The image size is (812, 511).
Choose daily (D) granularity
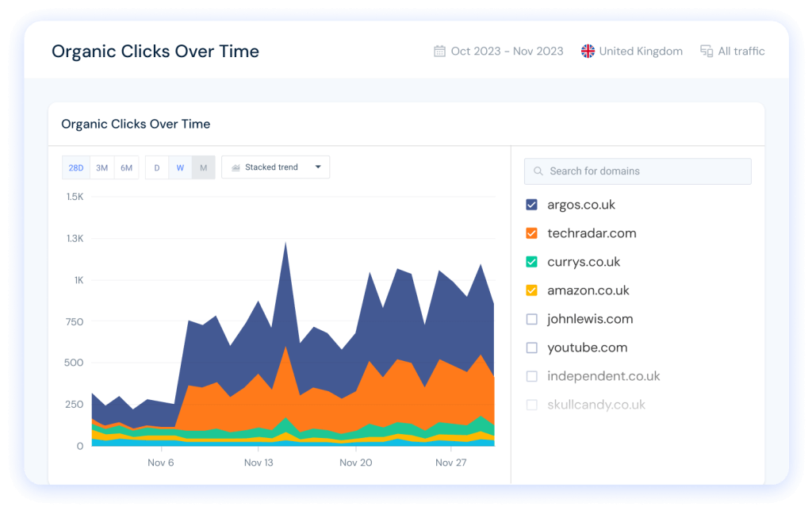pyautogui.click(x=157, y=168)
